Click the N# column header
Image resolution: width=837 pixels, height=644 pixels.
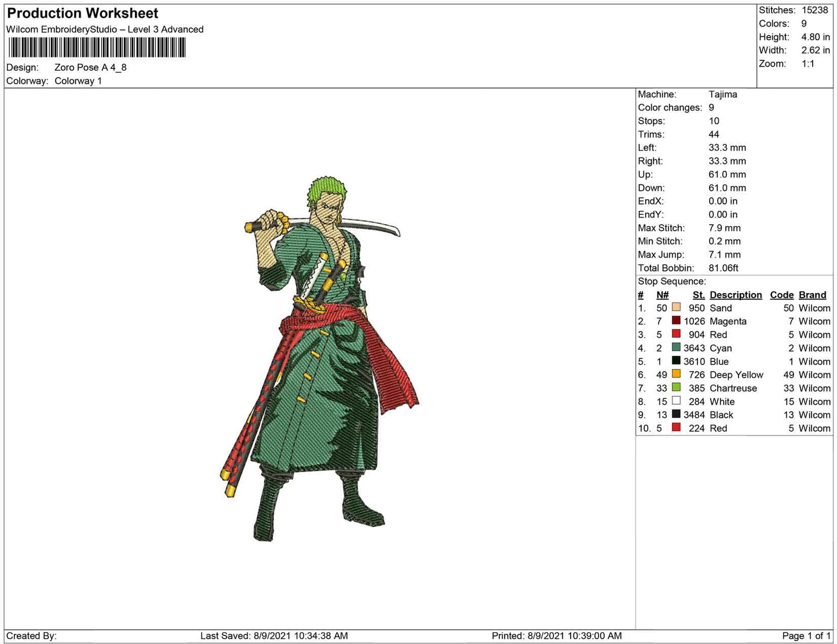662,295
